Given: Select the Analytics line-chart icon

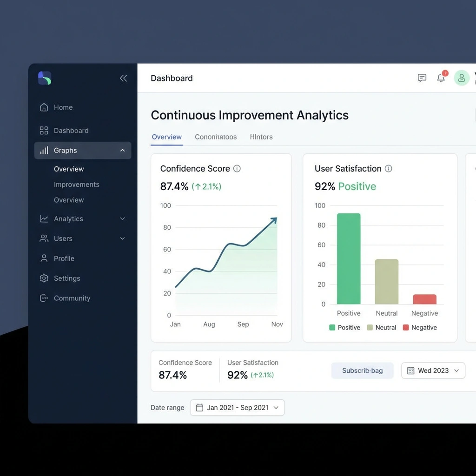Looking at the screenshot, I should 43,218.
